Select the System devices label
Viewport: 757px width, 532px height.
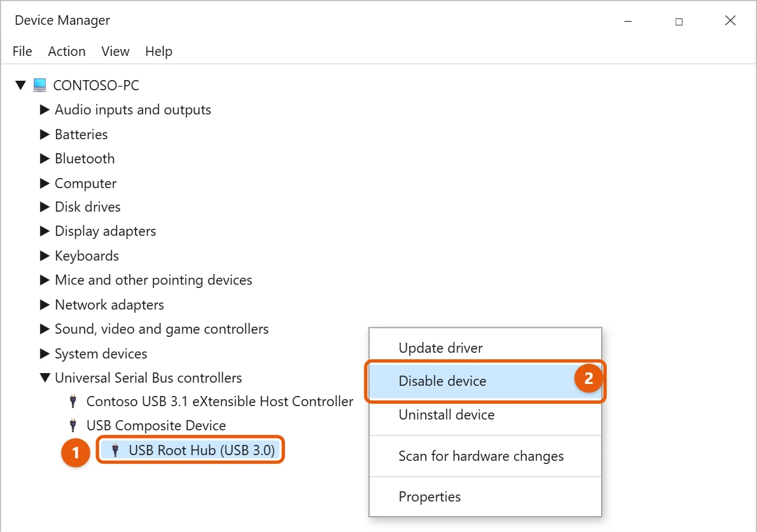point(101,353)
